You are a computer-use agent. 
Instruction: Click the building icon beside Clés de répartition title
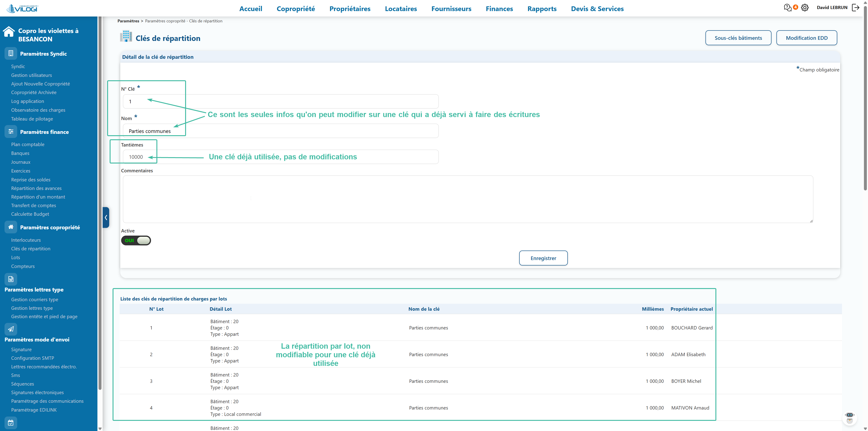126,36
